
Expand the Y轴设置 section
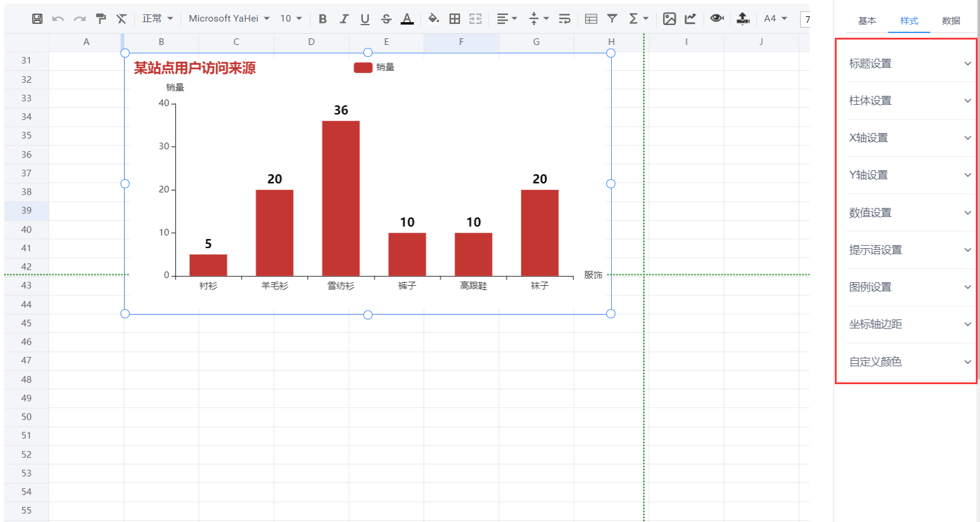(x=910, y=175)
